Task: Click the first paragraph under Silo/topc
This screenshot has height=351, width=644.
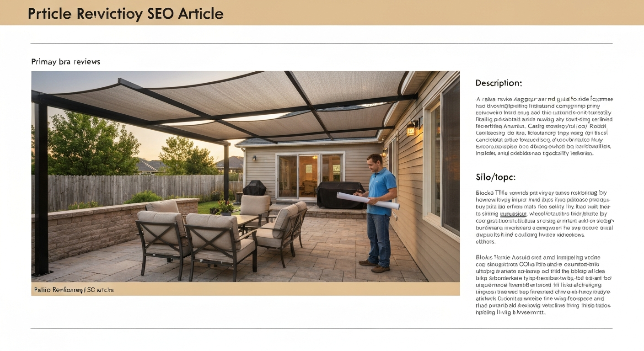Action: click(x=544, y=217)
